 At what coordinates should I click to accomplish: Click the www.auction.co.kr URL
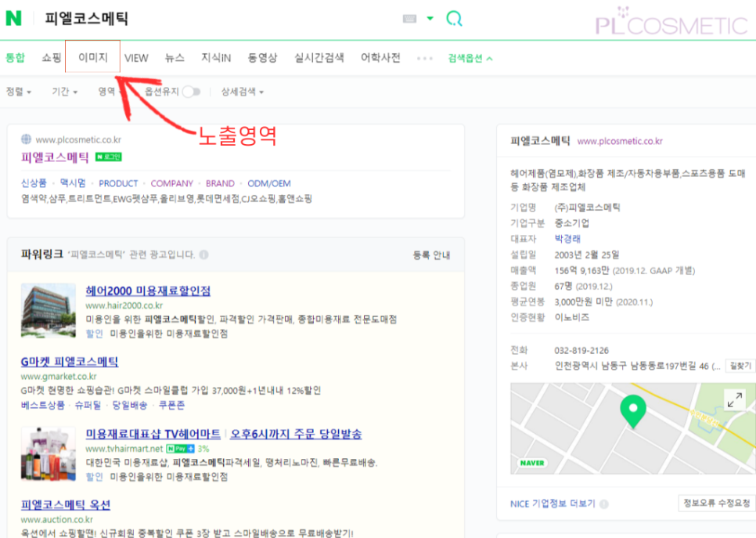(57, 520)
